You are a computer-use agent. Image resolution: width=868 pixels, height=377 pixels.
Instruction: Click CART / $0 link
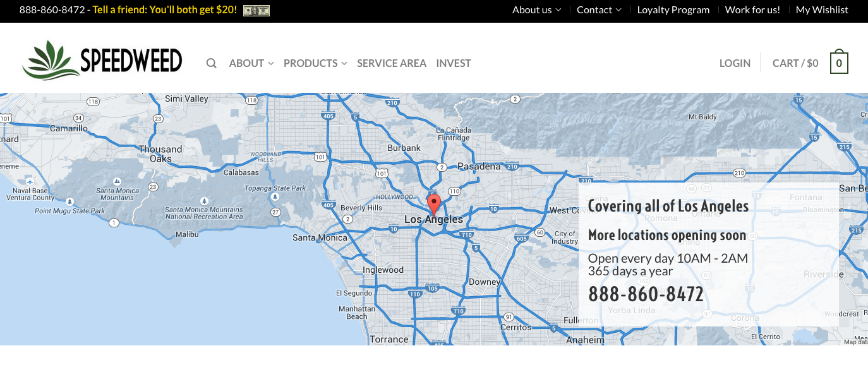click(795, 63)
